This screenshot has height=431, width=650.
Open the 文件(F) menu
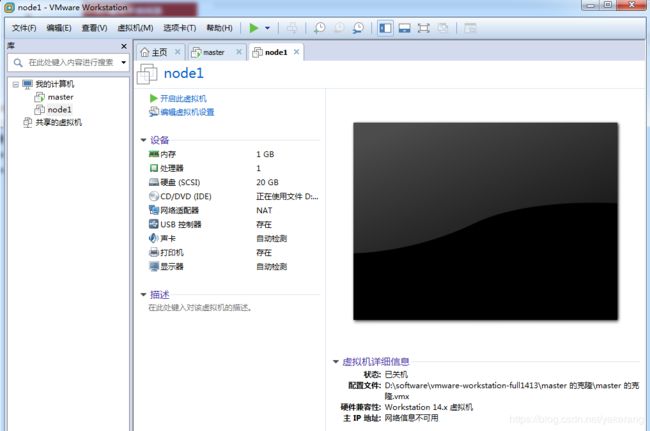coord(24,28)
